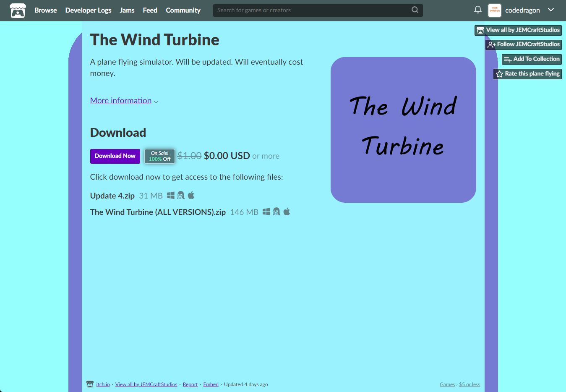566x392 pixels.
Task: Click the Windows icon beside Update 4.zip
Action: (171, 195)
